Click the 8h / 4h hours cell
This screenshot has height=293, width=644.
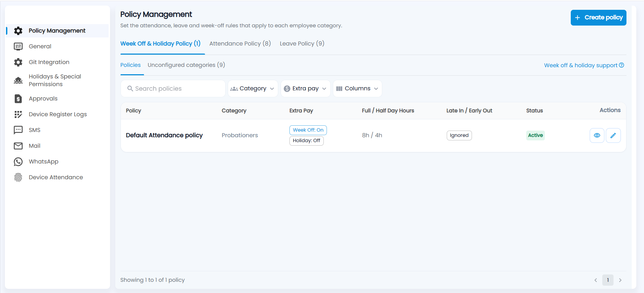372,135
